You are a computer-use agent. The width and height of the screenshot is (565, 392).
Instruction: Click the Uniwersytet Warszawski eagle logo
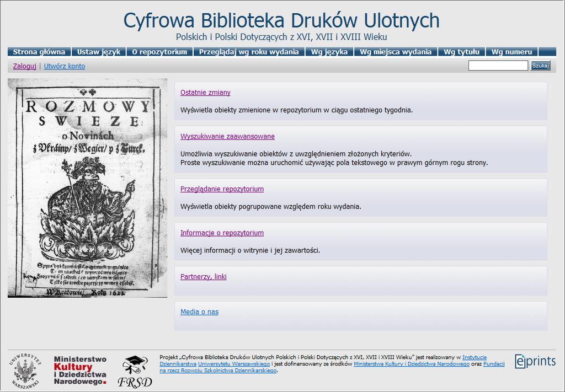(25, 371)
